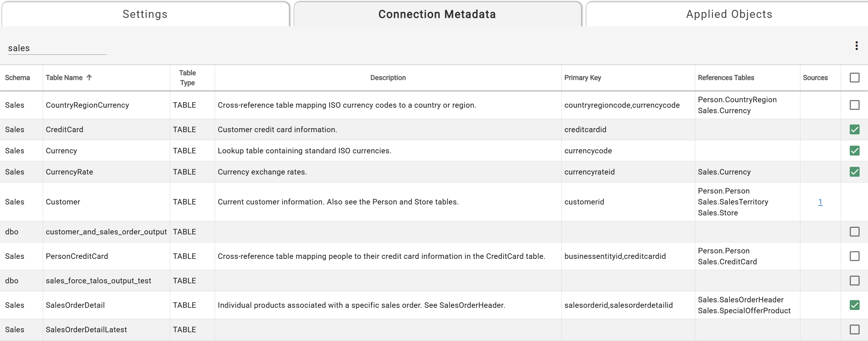Uncheck the CurrencyRate table checkbox
The width and height of the screenshot is (868, 341).
point(854,172)
